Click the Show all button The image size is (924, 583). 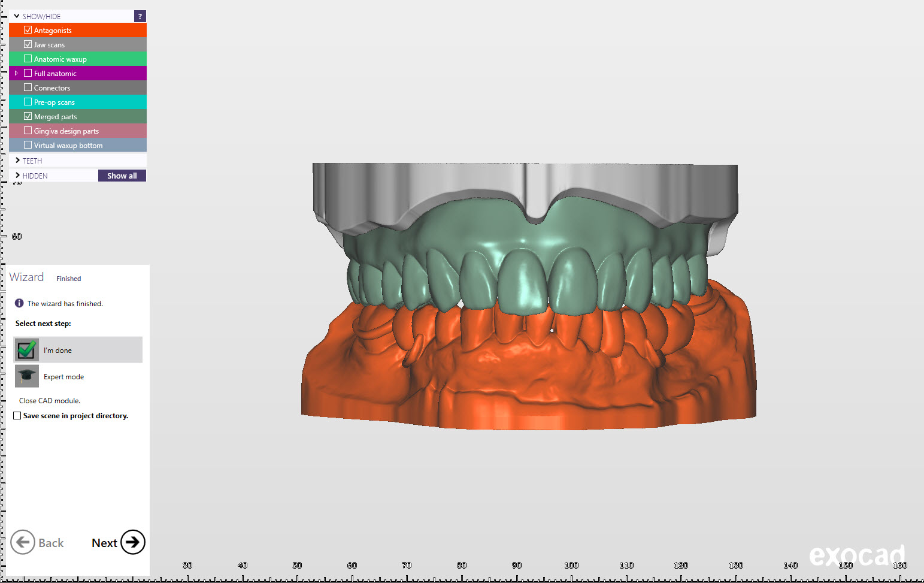point(122,176)
